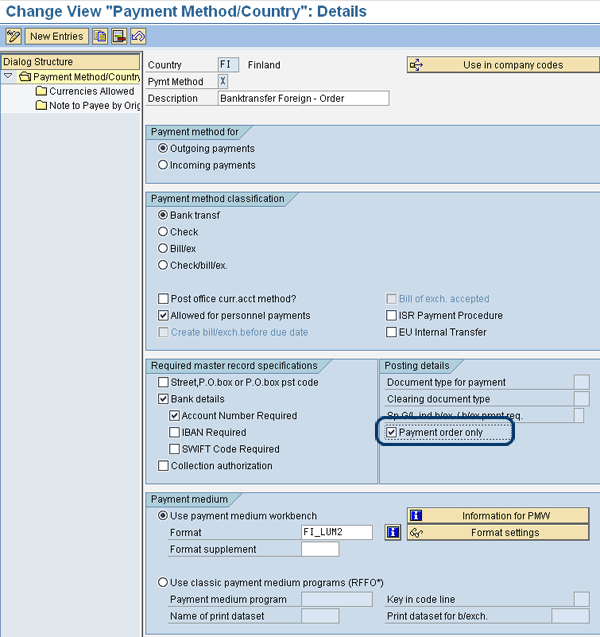
Task: Open Currencies Allowed in the dialog structure
Action: [91, 91]
